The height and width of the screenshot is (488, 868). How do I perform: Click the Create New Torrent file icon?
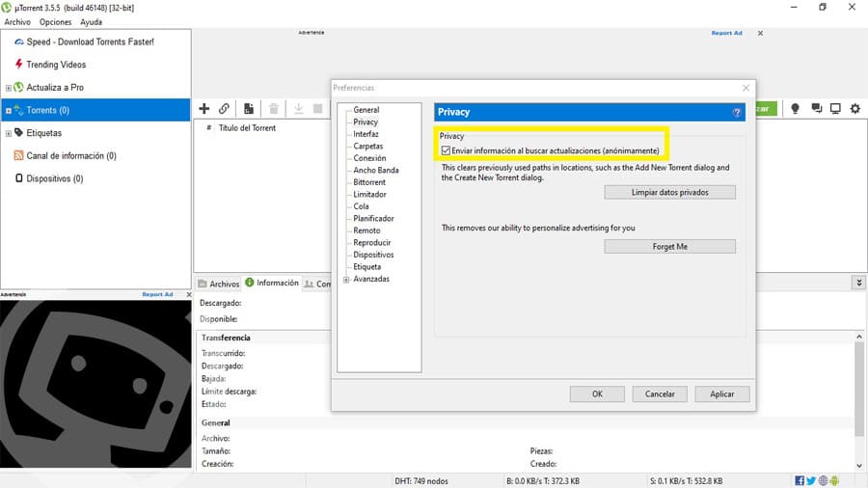[249, 108]
